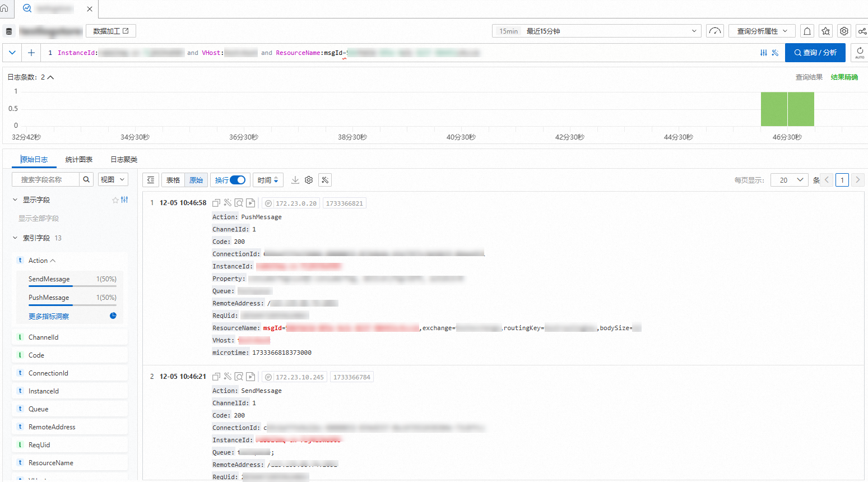868x482 pixels.
Task: Click the AI wand icon on log entry 1
Action: [228, 203]
